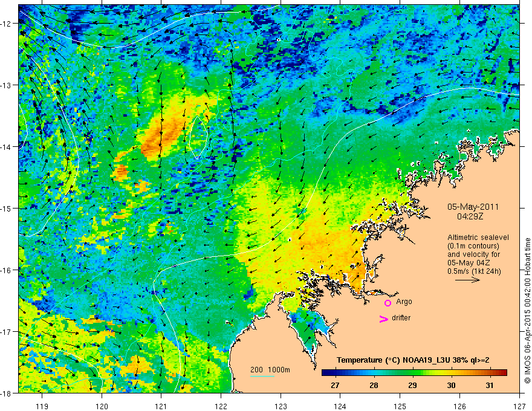Click the 30 tick on temperature scale
Screen dimensions: 532x411
[451, 385]
